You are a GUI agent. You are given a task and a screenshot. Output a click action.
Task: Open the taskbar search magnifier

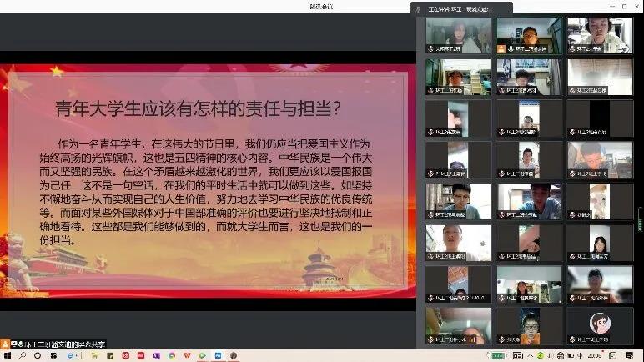[21, 355]
